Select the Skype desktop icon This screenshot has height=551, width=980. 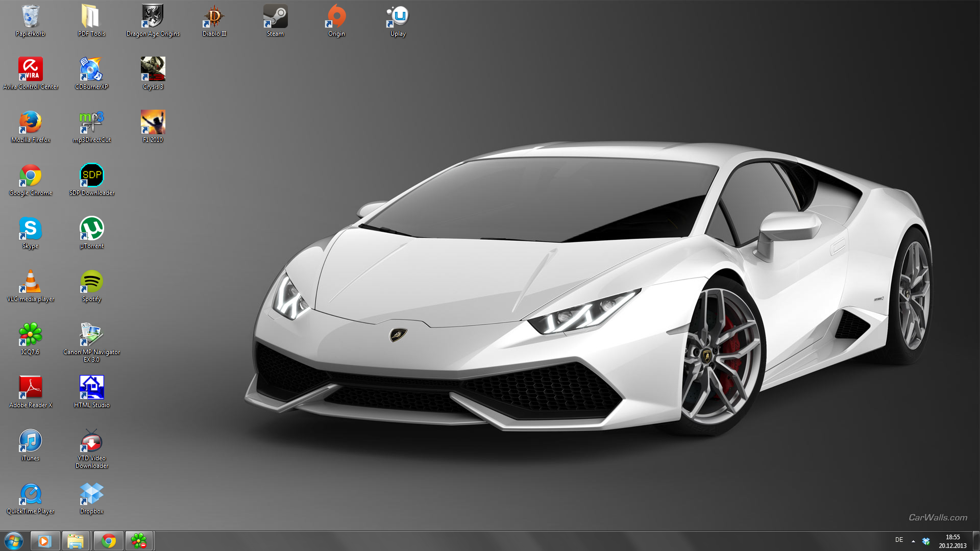(30, 233)
